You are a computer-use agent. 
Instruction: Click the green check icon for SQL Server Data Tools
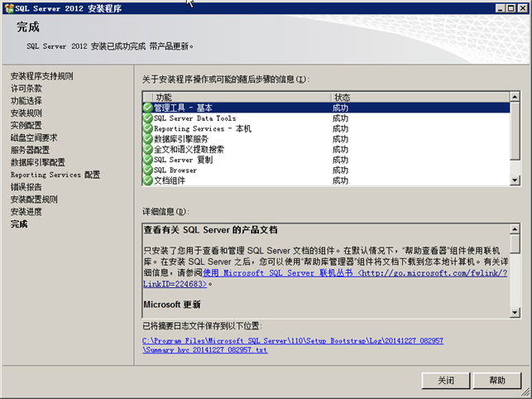pos(147,118)
